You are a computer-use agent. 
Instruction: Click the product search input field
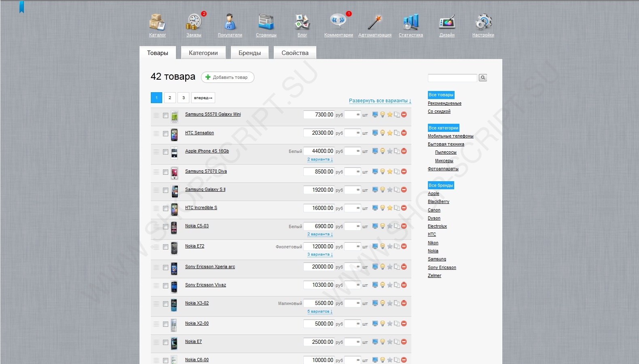(x=453, y=78)
